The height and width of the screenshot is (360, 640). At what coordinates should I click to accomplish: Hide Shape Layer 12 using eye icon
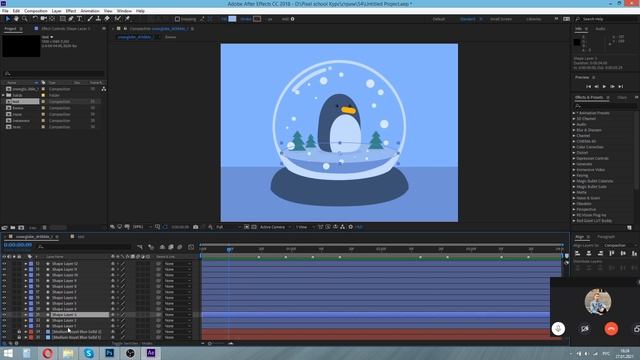pyautogui.click(x=4, y=264)
